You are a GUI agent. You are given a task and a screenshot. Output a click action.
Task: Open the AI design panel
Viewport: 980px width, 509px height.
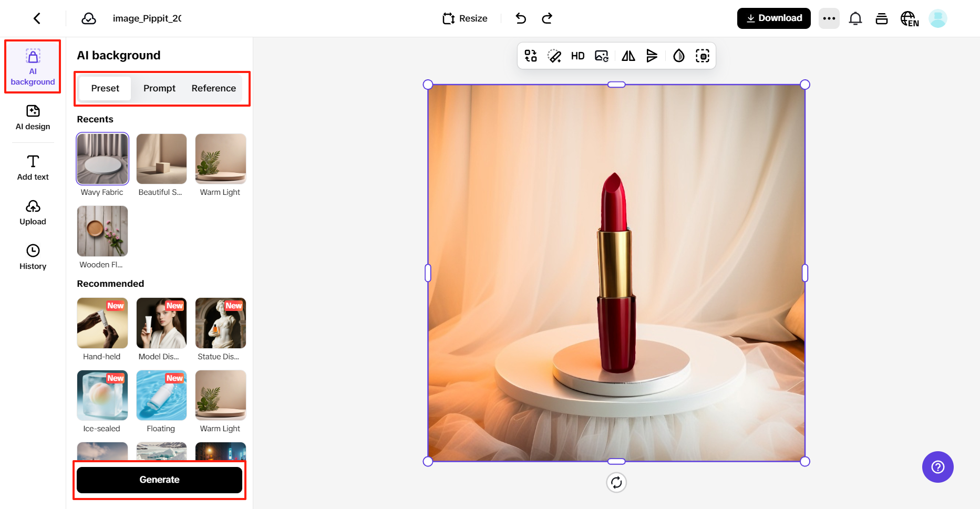pos(33,118)
